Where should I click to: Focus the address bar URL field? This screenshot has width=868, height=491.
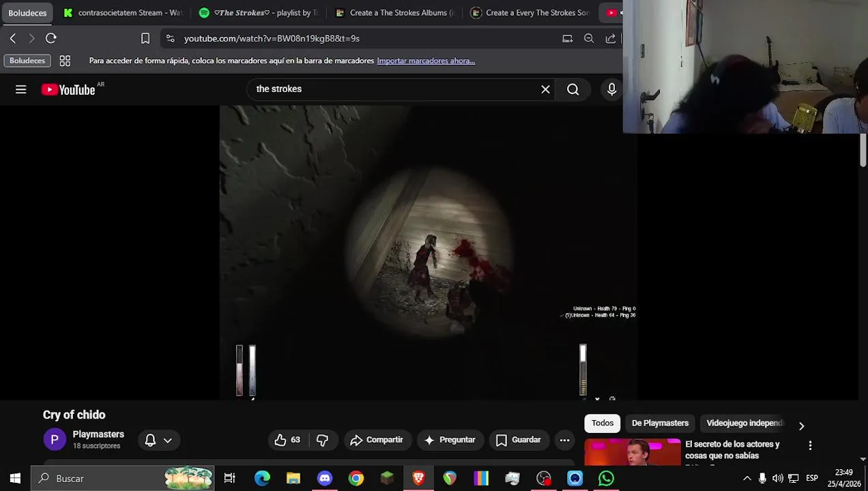368,38
